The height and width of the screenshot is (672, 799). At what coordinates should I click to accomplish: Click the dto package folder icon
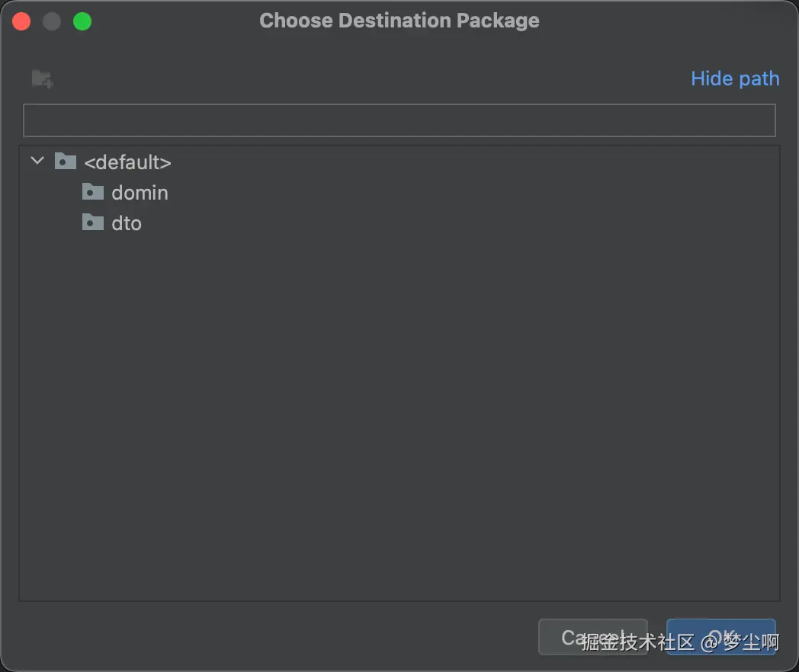93,222
